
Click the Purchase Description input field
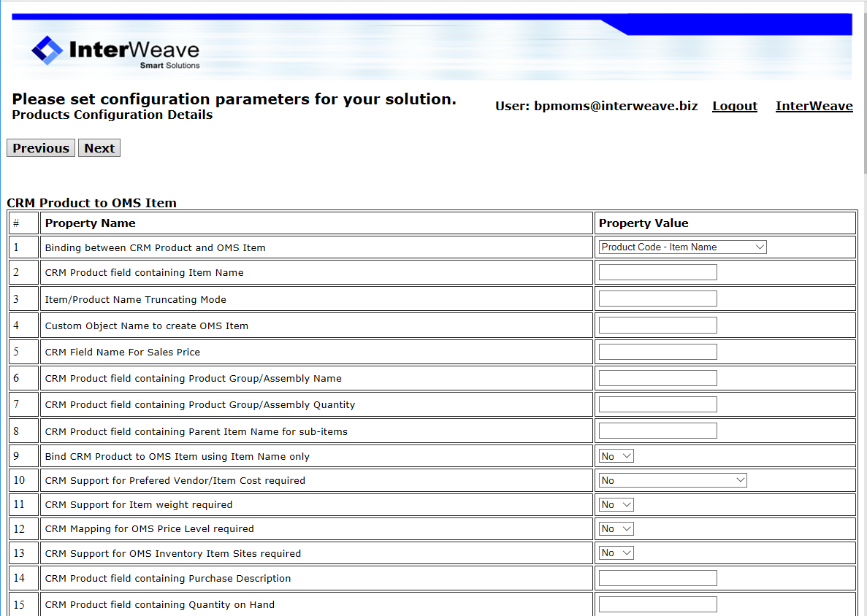(x=657, y=578)
